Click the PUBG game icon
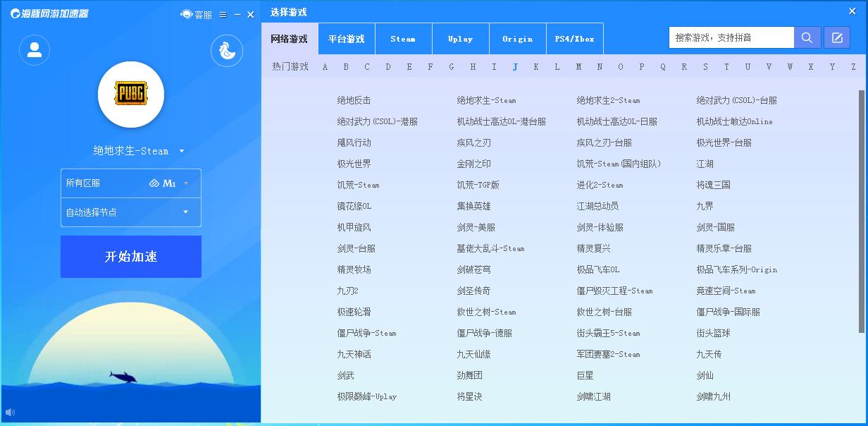868x426 pixels. (130, 94)
